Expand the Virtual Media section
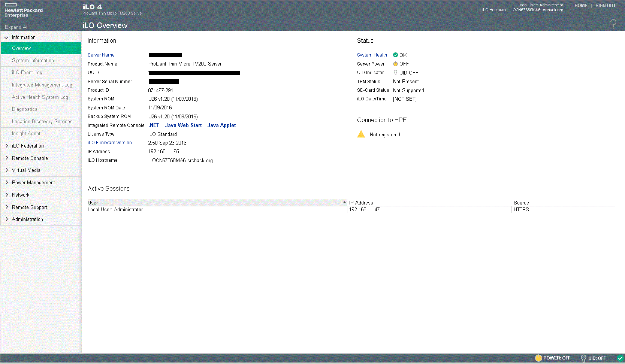Image resolution: width=625 pixels, height=364 pixels. pos(7,170)
